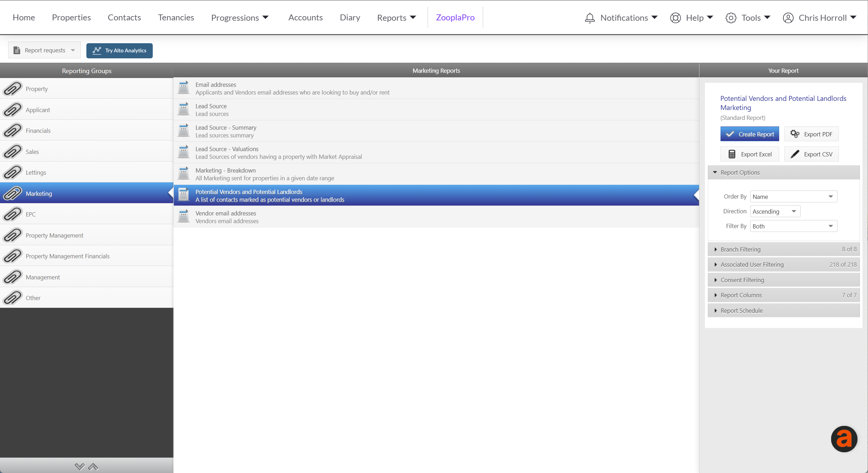
Task: Open the Tools dropdown menu
Action: point(748,18)
